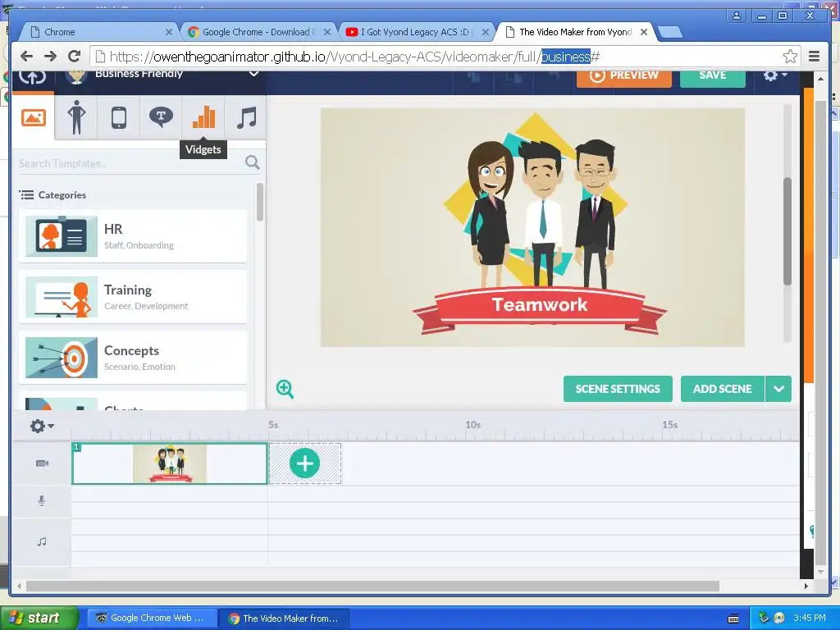Select The Video Maker from Vyond tab
Image resolution: width=840 pixels, height=630 pixels.
(x=575, y=32)
